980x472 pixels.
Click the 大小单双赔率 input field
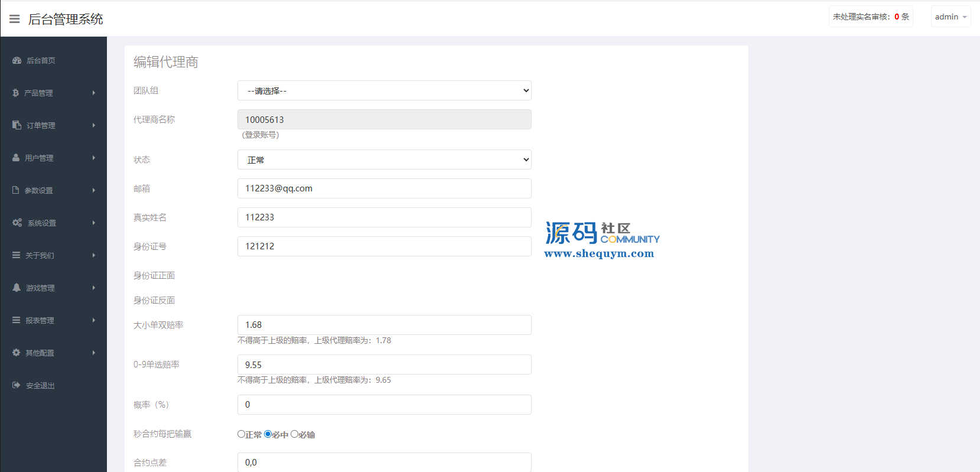tap(384, 325)
